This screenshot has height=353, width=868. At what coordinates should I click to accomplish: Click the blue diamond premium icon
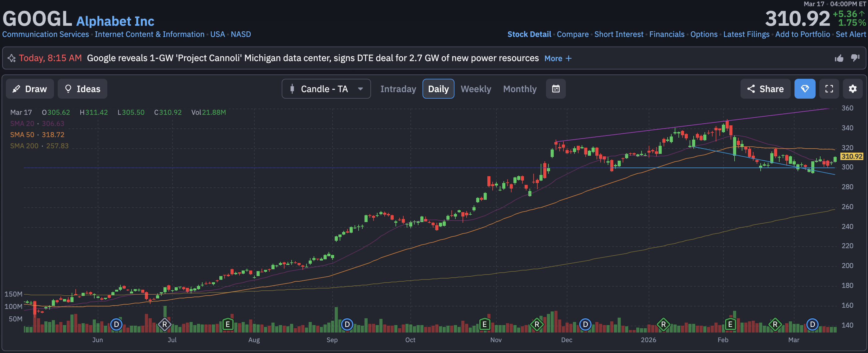point(805,89)
